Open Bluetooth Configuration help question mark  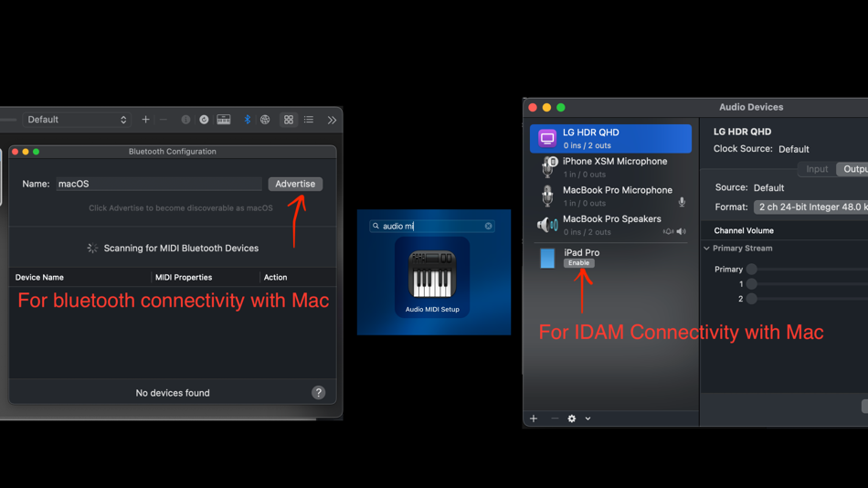click(318, 393)
